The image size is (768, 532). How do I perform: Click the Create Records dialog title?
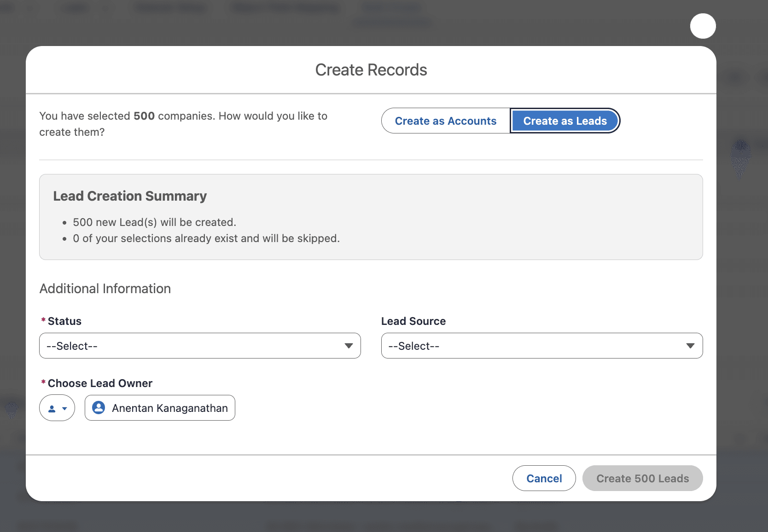point(371,69)
